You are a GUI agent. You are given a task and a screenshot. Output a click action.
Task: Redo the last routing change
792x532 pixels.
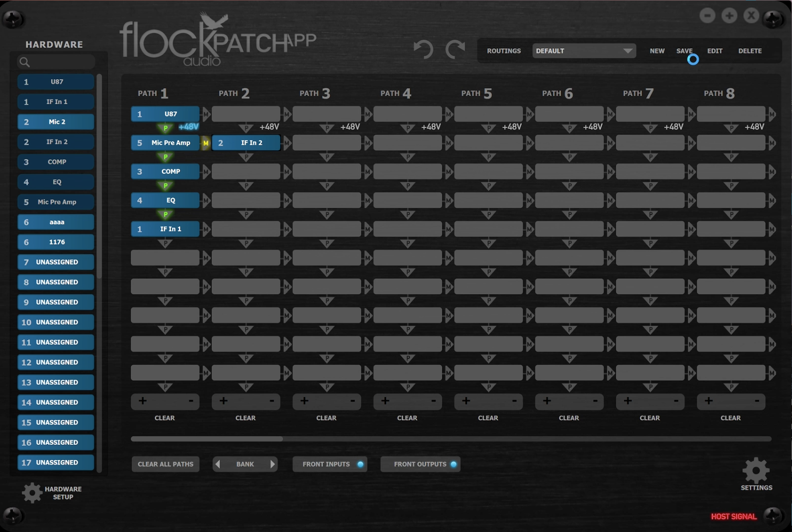click(x=455, y=50)
